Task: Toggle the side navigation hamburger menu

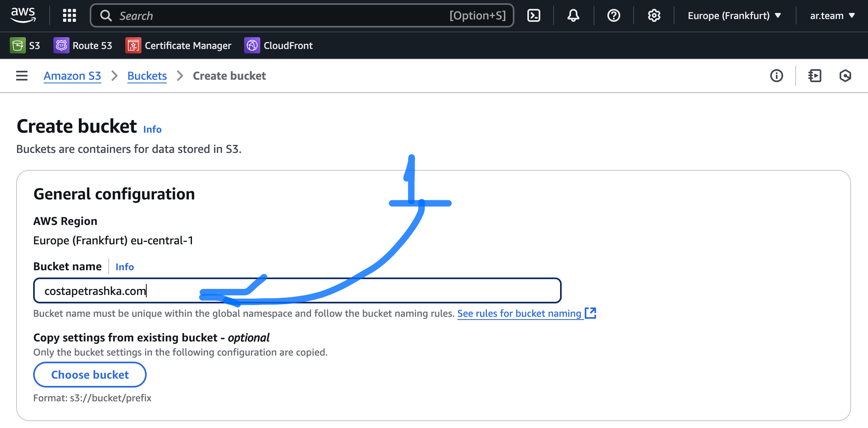Action: point(22,76)
